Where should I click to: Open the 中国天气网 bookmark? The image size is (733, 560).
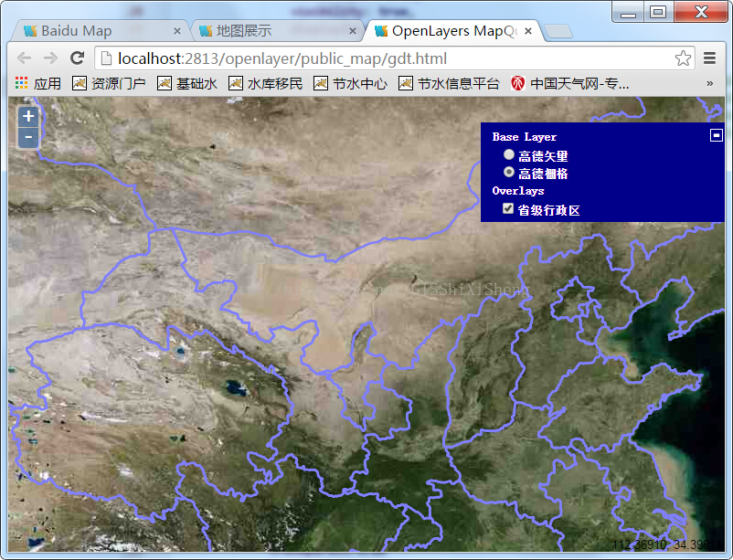coord(569,84)
